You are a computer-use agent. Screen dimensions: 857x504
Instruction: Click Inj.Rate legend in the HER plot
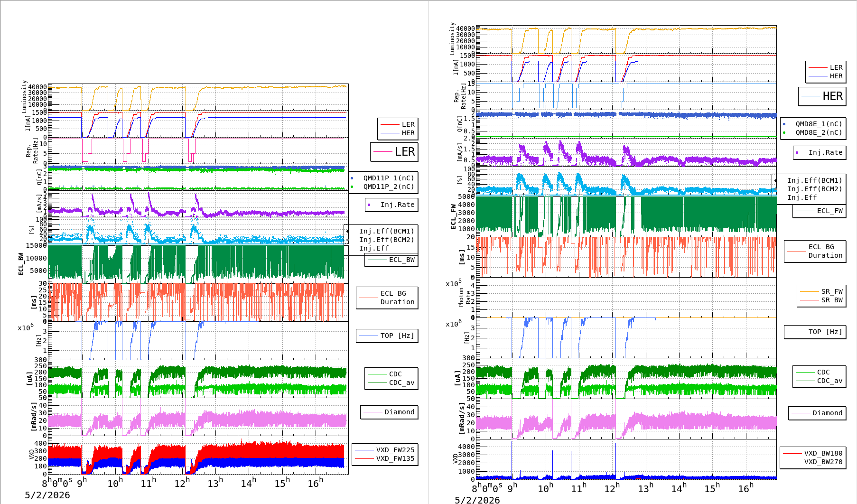point(820,152)
